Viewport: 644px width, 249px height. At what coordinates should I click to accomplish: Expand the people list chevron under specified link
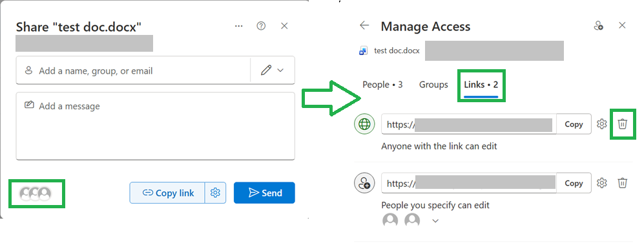point(436,221)
